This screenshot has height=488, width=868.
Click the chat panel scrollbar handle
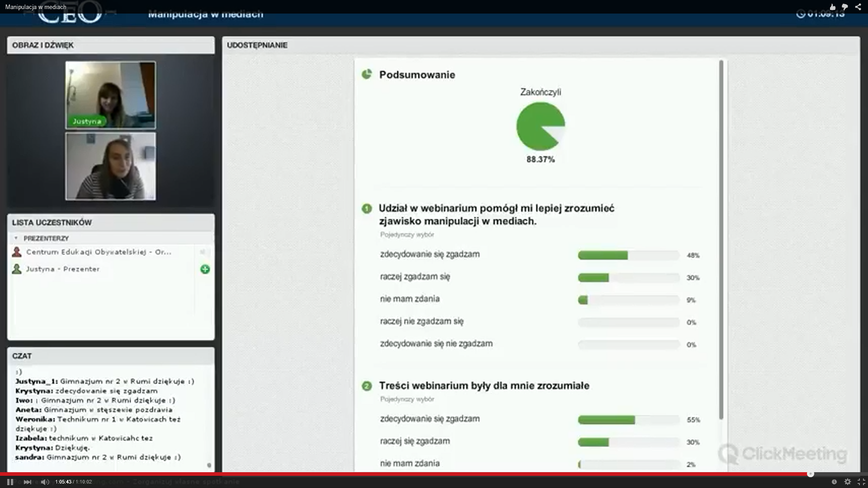(209, 465)
